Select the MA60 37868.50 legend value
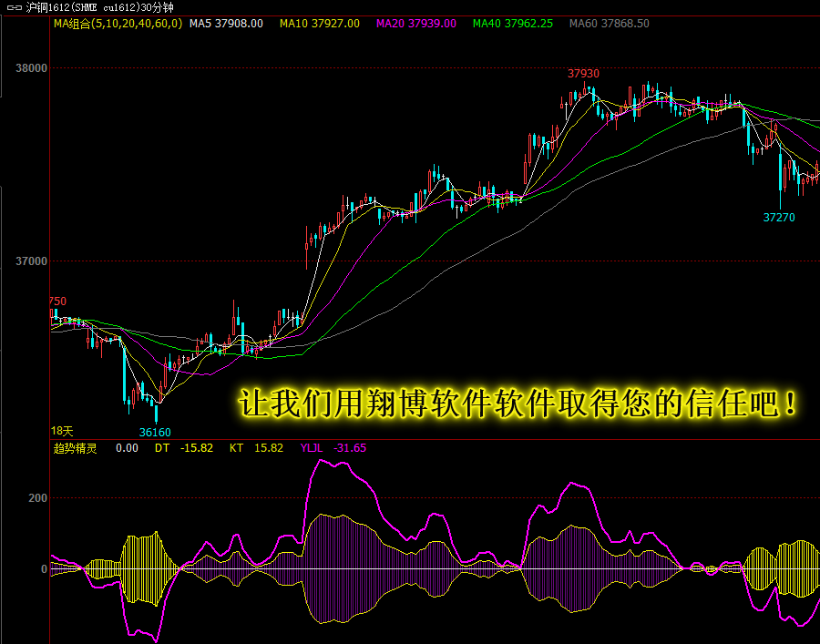Screen dimensions: 820x644 pyautogui.click(x=610, y=24)
